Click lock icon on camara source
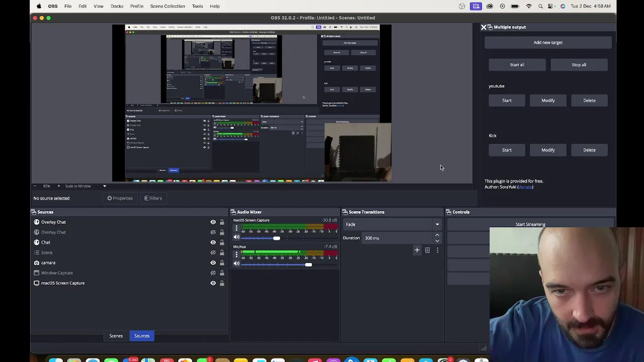Screen dimensions: 644x362 point(222,263)
